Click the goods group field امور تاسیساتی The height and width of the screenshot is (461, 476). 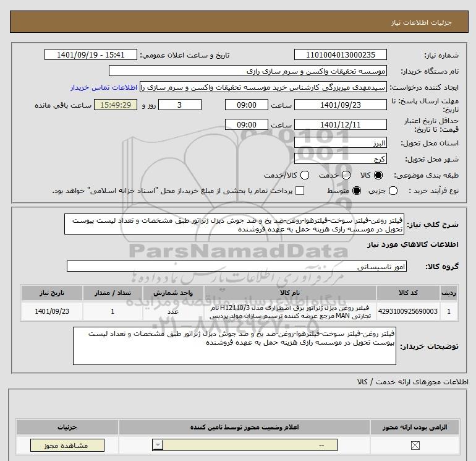[x=237, y=266]
